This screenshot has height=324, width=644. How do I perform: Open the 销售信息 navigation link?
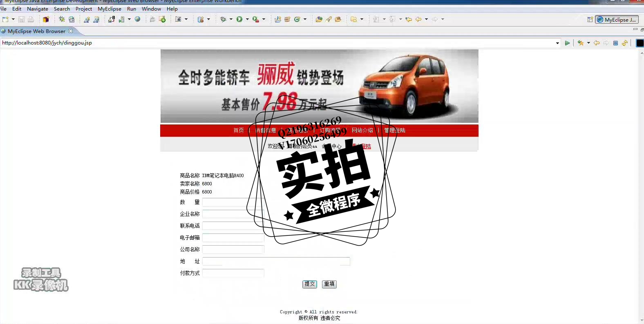coord(266,130)
